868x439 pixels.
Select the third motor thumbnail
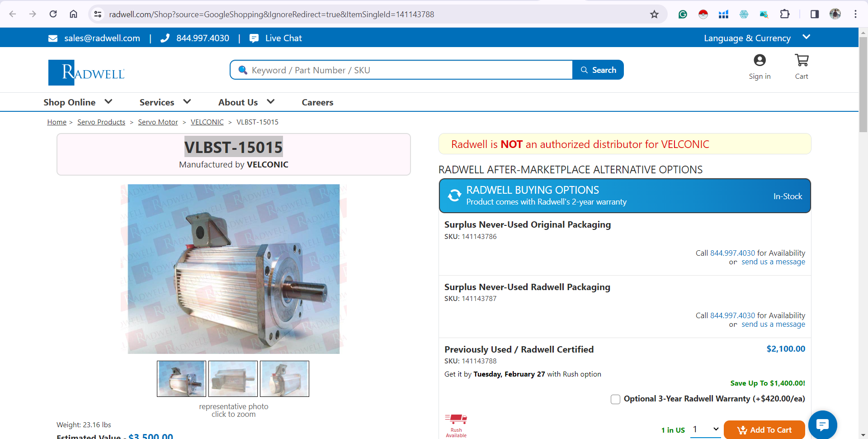click(x=284, y=379)
